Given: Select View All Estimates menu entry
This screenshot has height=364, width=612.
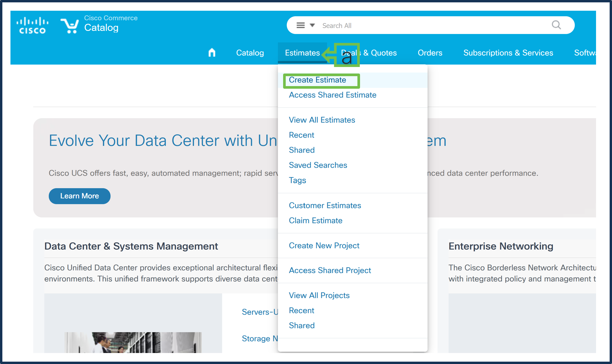Looking at the screenshot, I should 322,120.
